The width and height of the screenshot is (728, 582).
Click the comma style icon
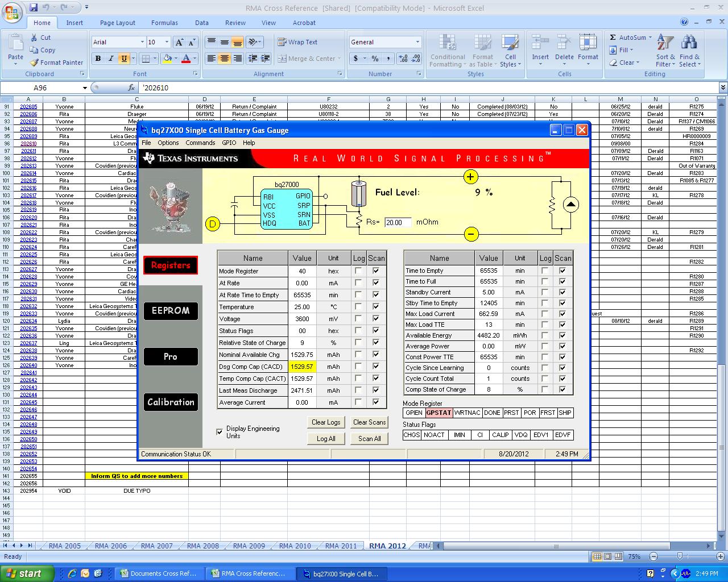388,59
